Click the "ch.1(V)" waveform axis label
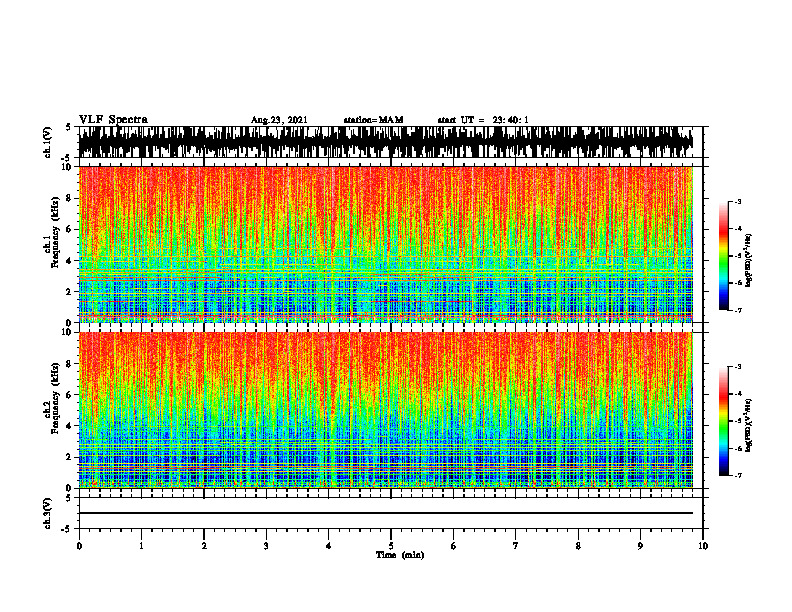This screenshot has height=612, width=792. pos(47,142)
